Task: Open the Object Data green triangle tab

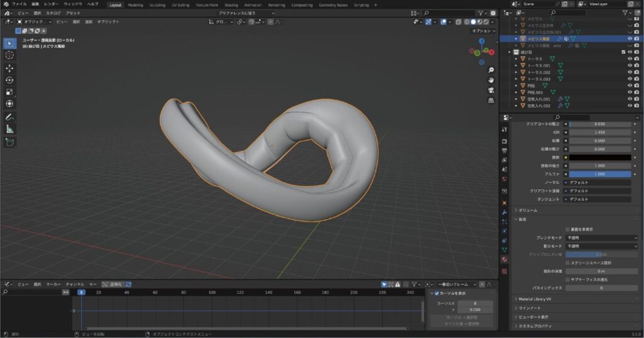Action: [x=504, y=249]
